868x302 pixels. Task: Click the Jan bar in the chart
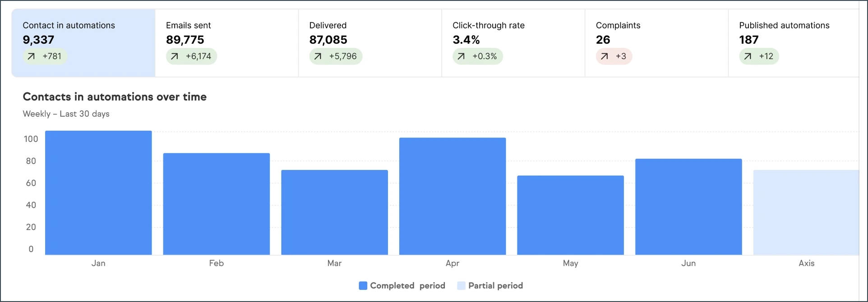click(98, 193)
